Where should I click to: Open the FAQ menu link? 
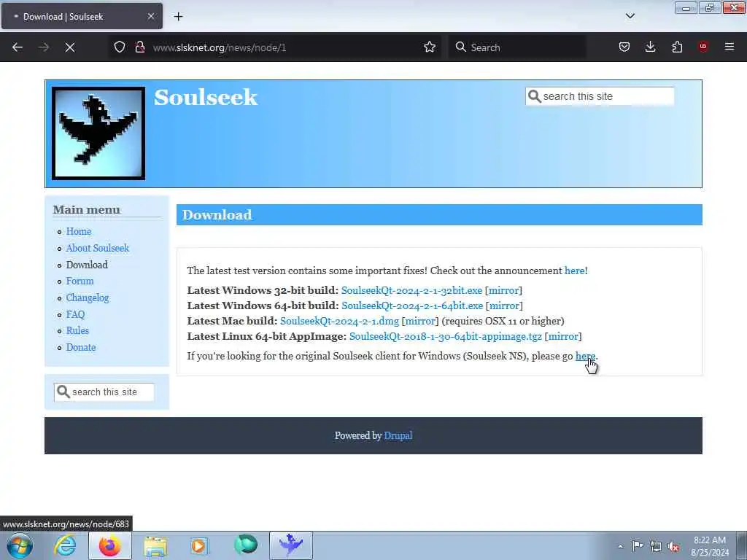75,314
